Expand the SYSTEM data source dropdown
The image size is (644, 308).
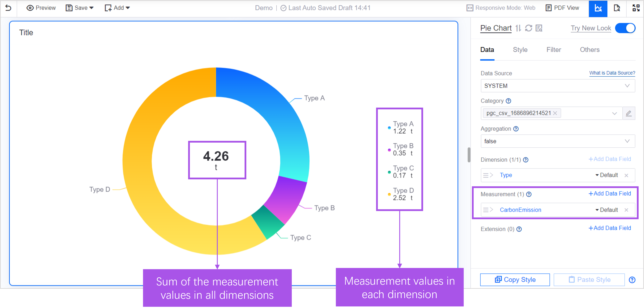point(557,86)
